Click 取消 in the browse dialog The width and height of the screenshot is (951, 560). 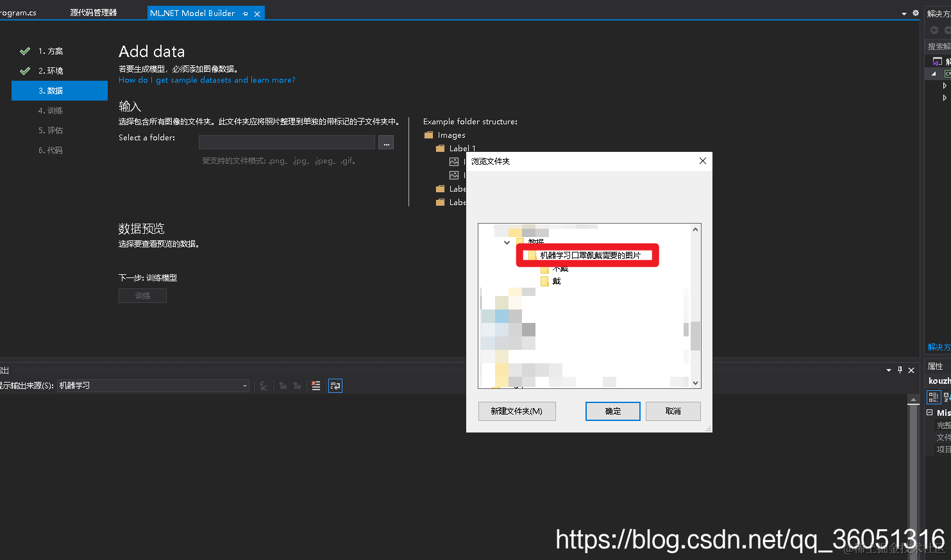(x=673, y=411)
